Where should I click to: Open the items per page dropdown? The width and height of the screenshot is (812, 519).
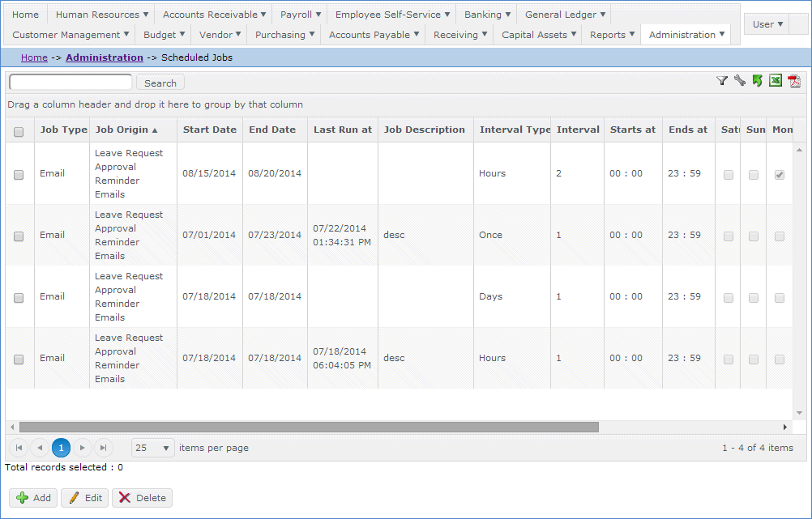pos(152,448)
